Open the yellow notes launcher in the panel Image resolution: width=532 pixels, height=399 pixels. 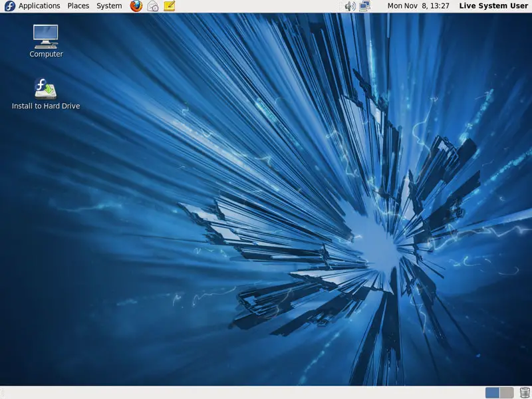[x=170, y=6]
